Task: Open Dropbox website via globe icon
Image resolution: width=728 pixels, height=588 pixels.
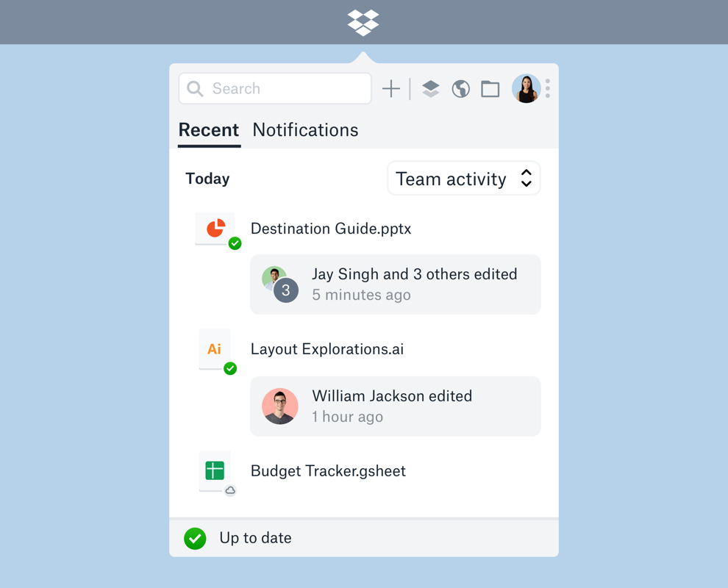Action: [x=460, y=89]
